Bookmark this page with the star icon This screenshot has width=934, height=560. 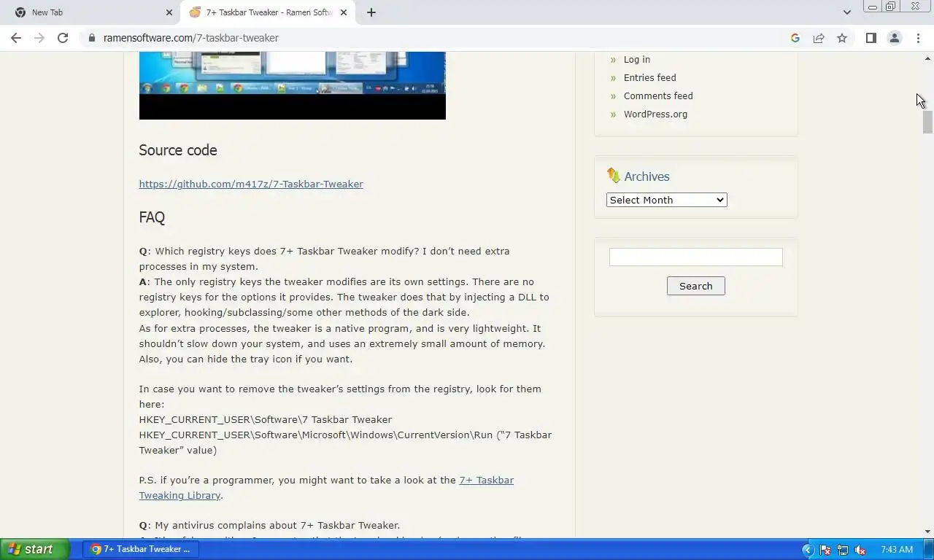[x=842, y=38]
